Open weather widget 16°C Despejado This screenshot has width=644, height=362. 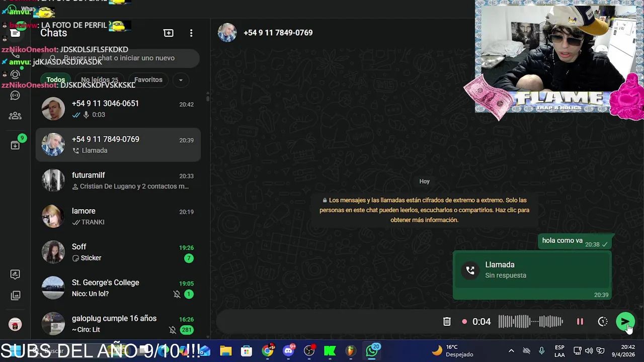coord(453,350)
